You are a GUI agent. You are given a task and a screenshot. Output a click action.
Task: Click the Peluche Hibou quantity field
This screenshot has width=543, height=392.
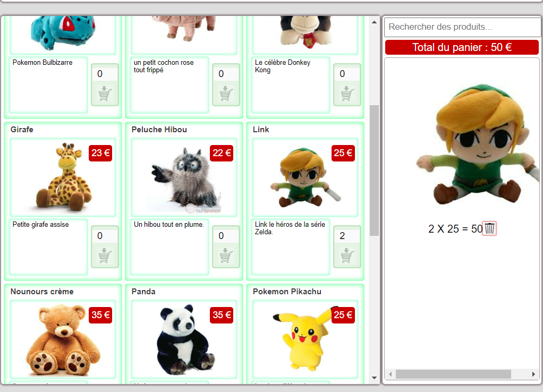(226, 236)
